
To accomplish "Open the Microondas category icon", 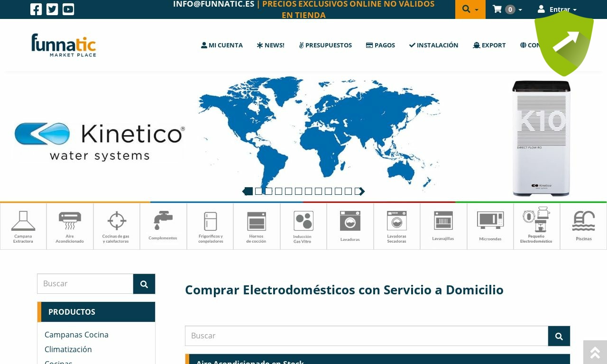I will (x=490, y=227).
